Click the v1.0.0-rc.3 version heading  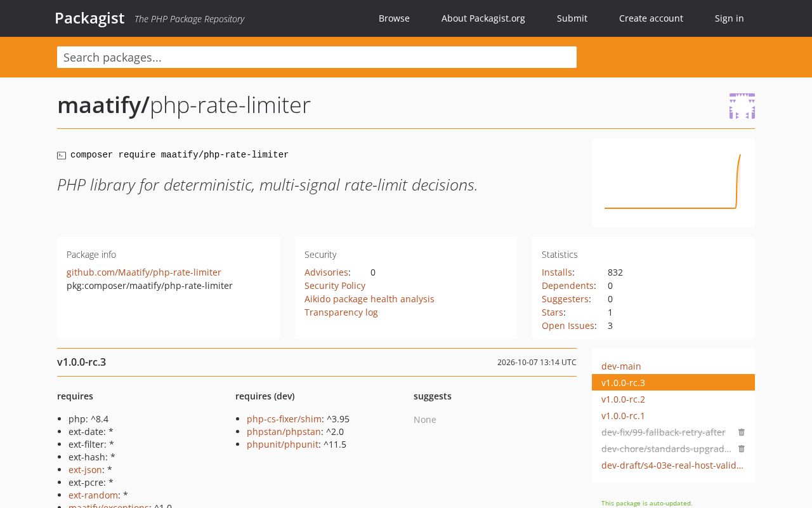pos(81,362)
